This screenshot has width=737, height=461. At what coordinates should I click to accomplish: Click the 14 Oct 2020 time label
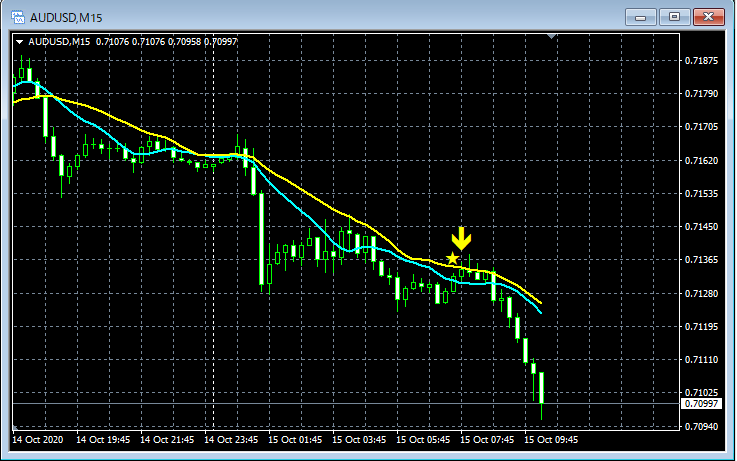click(x=38, y=440)
